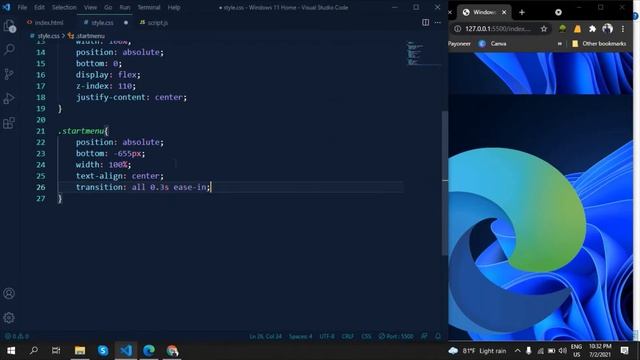Click the Ln 26, Col status entry
This screenshot has width=640, height=360.
pos(265,336)
